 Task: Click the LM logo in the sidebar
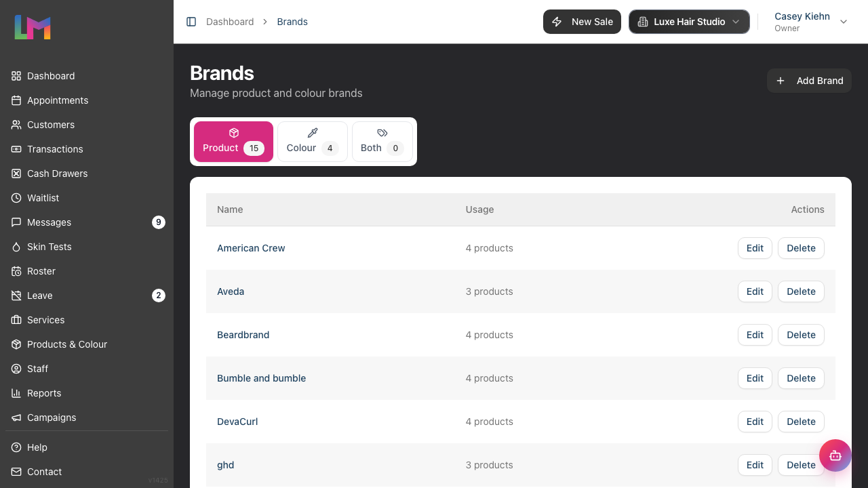(33, 27)
